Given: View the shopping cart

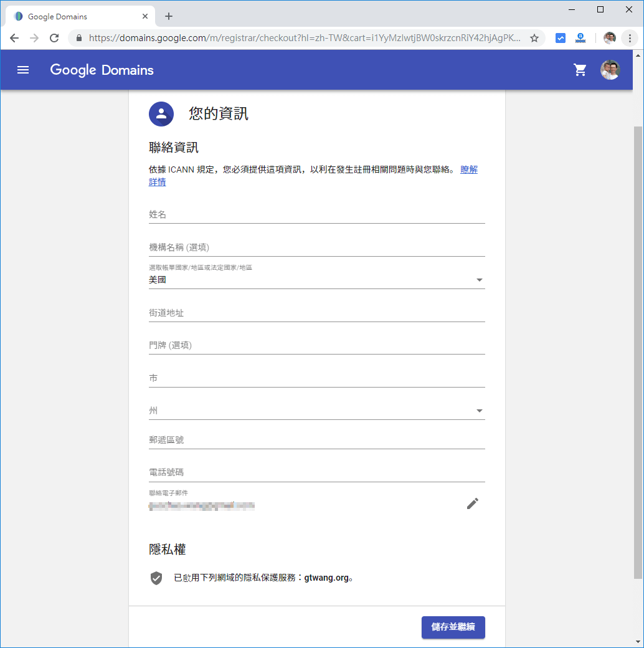Looking at the screenshot, I should (580, 70).
